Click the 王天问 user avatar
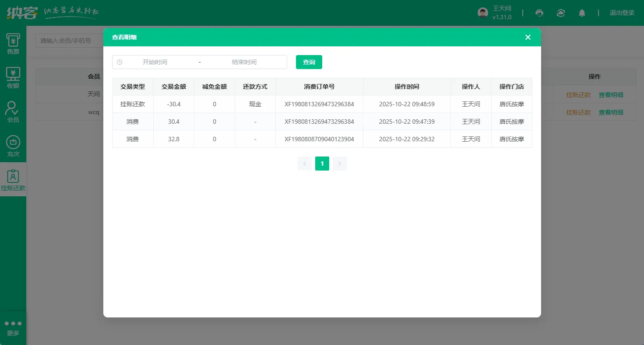This screenshot has height=345, width=644. pyautogui.click(x=482, y=13)
